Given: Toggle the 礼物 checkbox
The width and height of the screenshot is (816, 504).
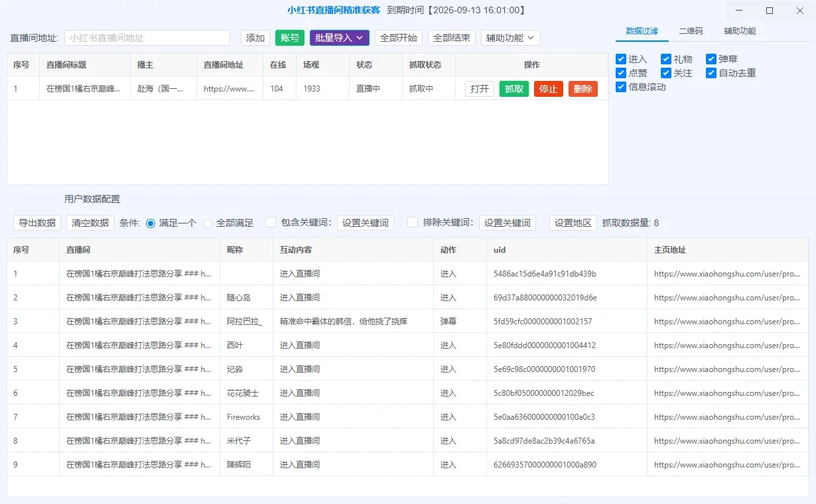Looking at the screenshot, I should coord(666,59).
